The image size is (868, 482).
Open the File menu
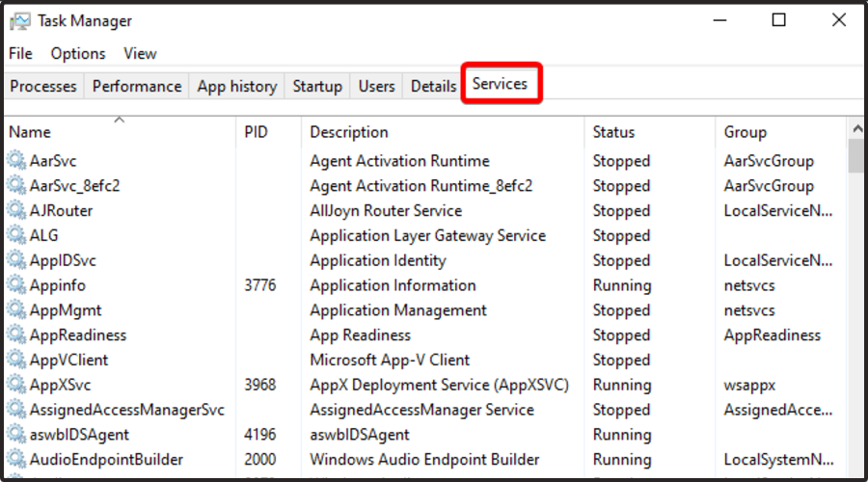point(20,54)
